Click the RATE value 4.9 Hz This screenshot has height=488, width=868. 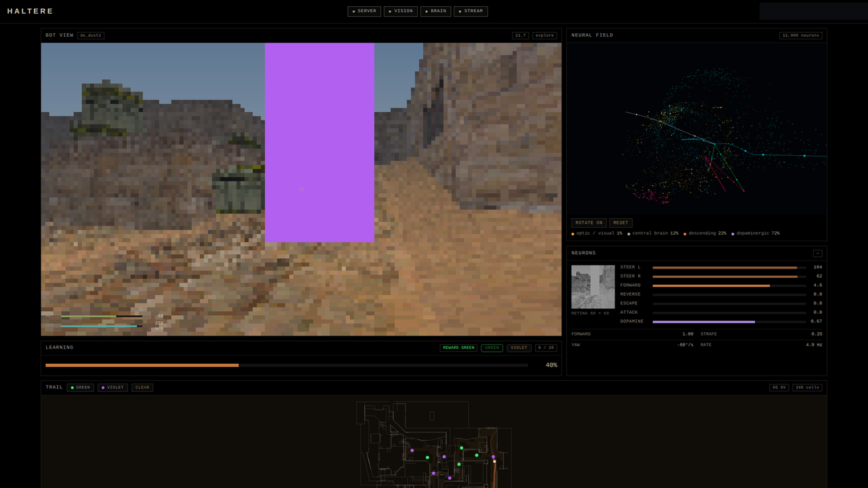[814, 345]
